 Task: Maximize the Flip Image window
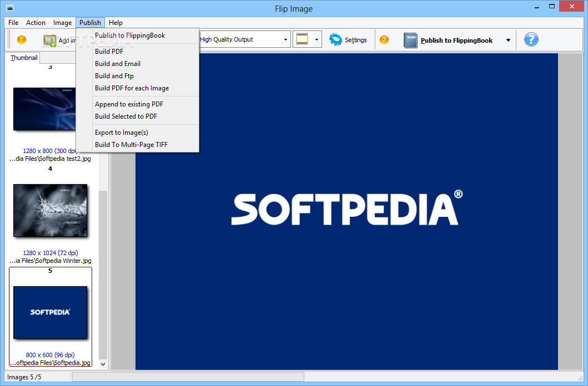[551, 6]
